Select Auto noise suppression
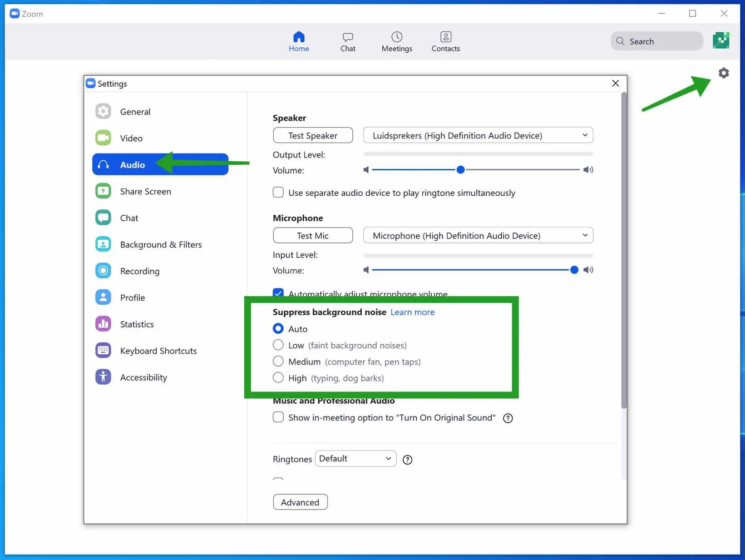 click(x=278, y=328)
